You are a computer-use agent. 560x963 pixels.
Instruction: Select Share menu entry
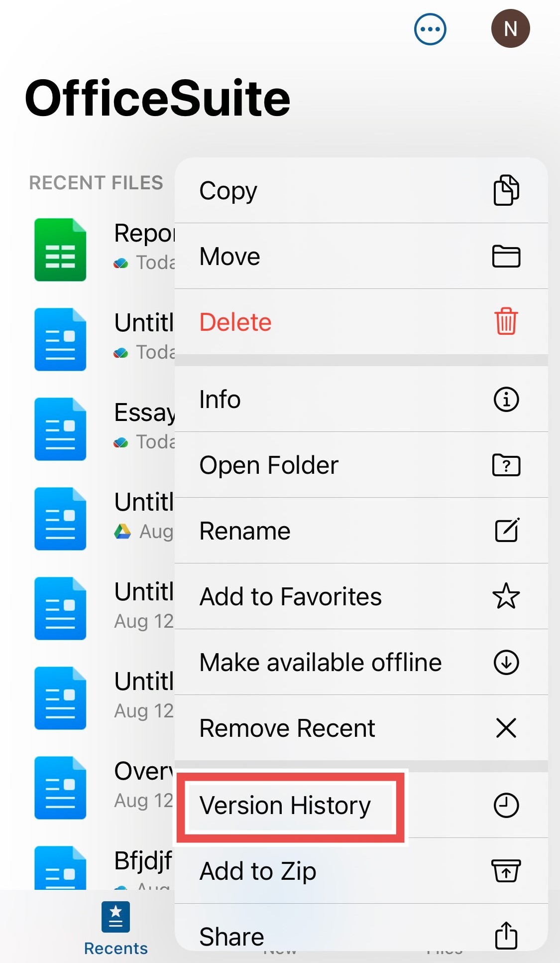pyautogui.click(x=361, y=928)
